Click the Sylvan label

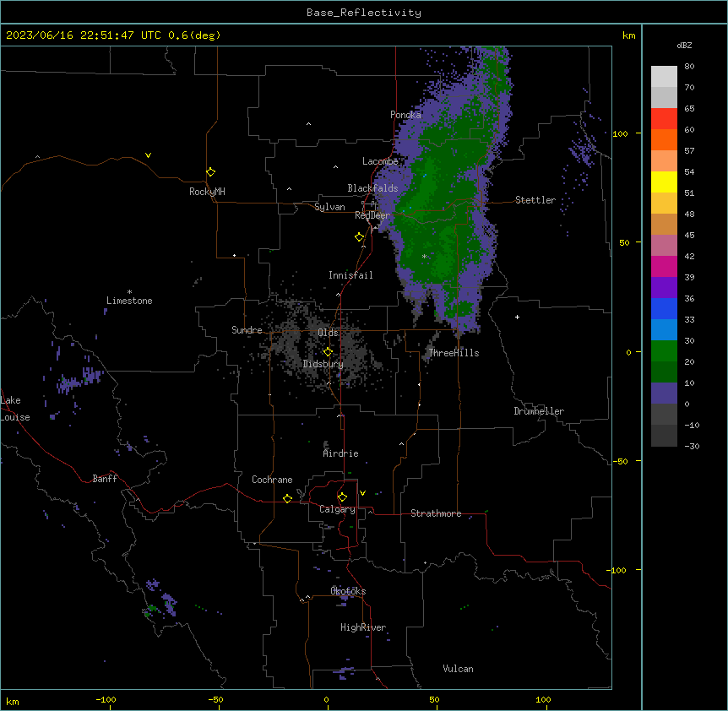329,207
